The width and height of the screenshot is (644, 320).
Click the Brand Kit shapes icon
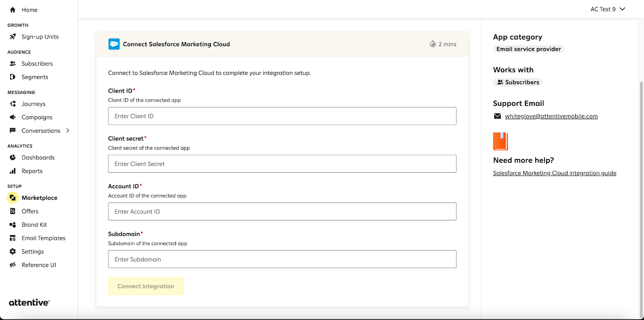pos(13,225)
